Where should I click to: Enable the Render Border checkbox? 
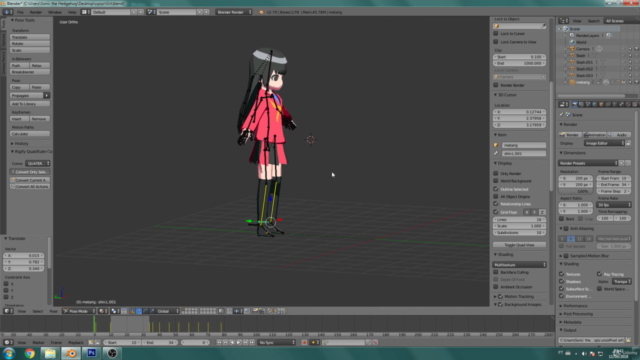click(496, 85)
